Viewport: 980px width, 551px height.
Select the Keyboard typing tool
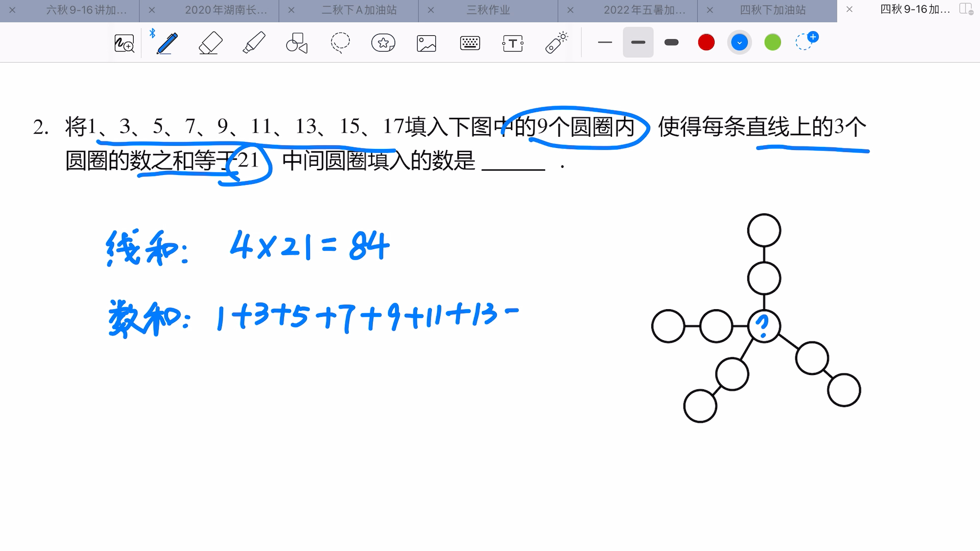470,43
